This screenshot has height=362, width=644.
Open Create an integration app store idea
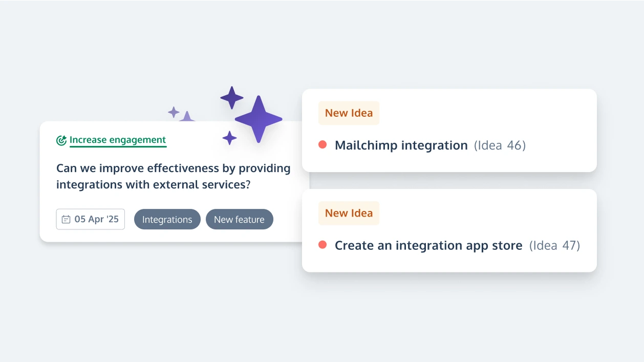point(428,246)
